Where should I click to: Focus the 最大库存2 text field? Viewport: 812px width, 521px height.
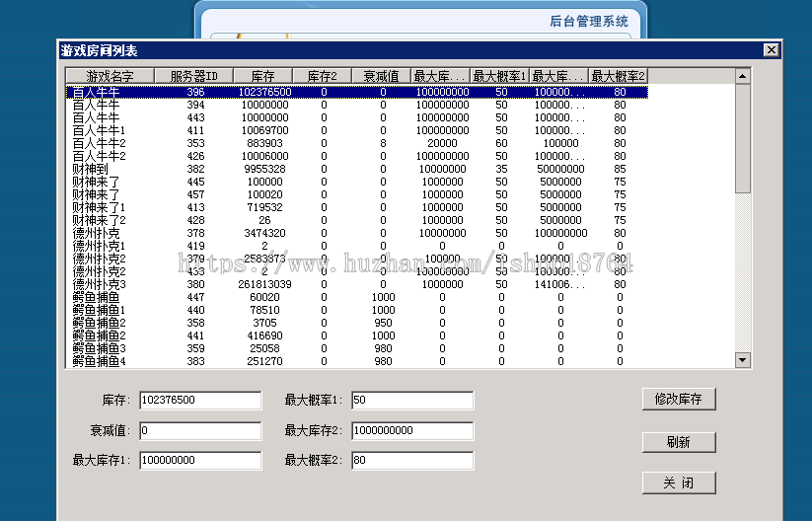411,430
